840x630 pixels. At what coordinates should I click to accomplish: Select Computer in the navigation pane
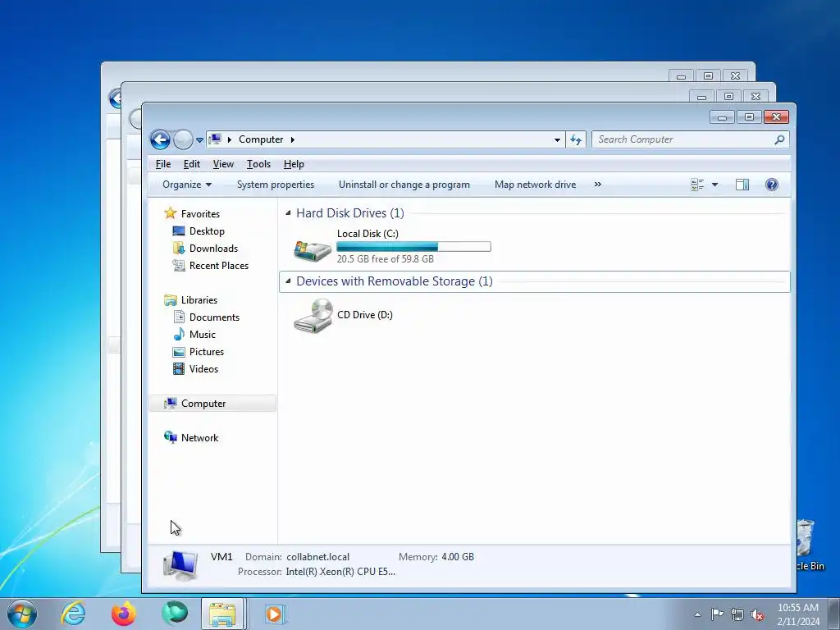(212, 404)
